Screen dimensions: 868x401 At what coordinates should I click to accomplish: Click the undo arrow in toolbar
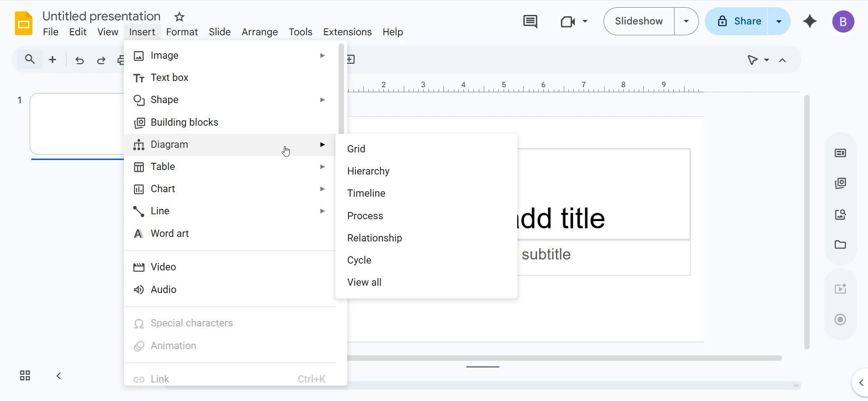click(x=80, y=60)
